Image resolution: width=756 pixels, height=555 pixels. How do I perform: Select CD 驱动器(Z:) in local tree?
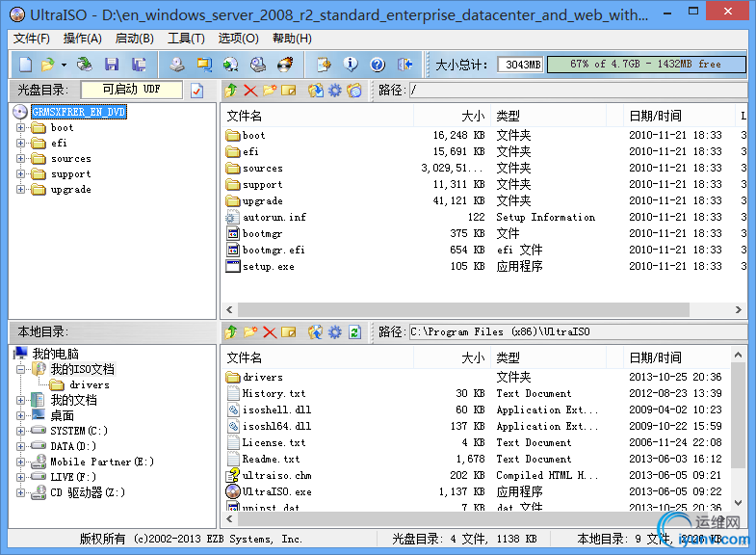88,492
